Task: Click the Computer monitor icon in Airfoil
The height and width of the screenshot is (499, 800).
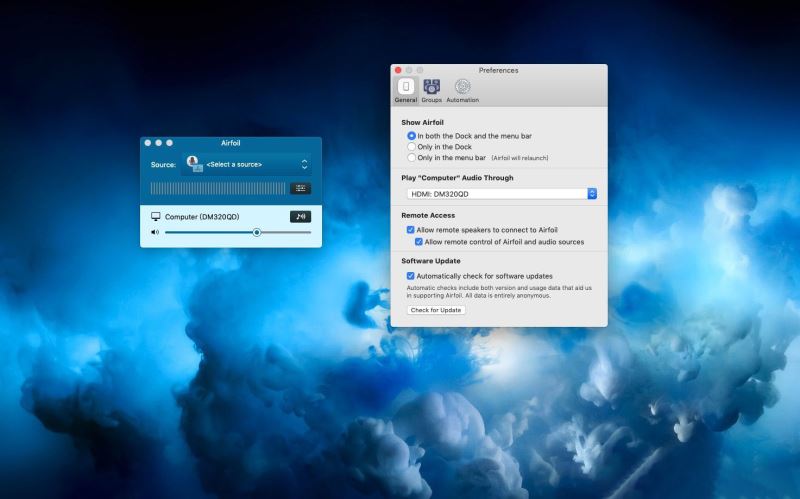Action: (x=156, y=217)
